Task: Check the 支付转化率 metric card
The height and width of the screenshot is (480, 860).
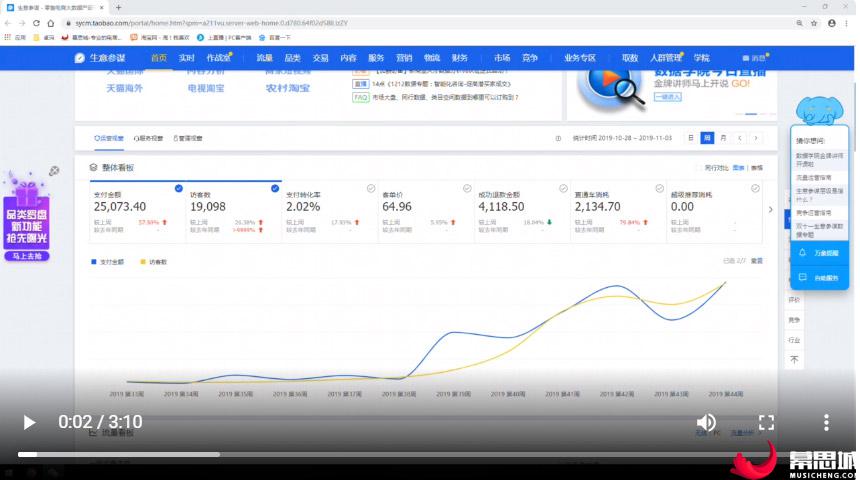Action: pos(371,188)
